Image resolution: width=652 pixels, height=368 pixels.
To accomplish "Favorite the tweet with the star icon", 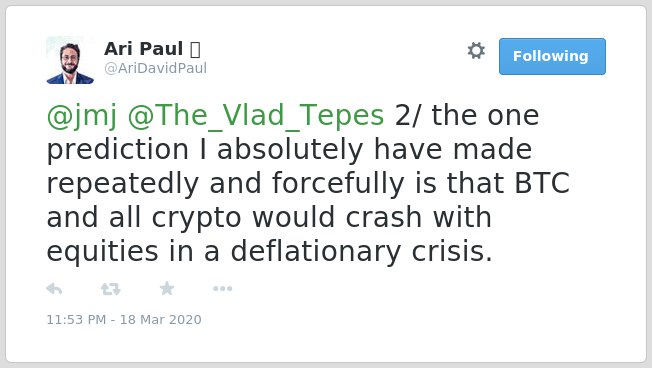I will click(167, 288).
